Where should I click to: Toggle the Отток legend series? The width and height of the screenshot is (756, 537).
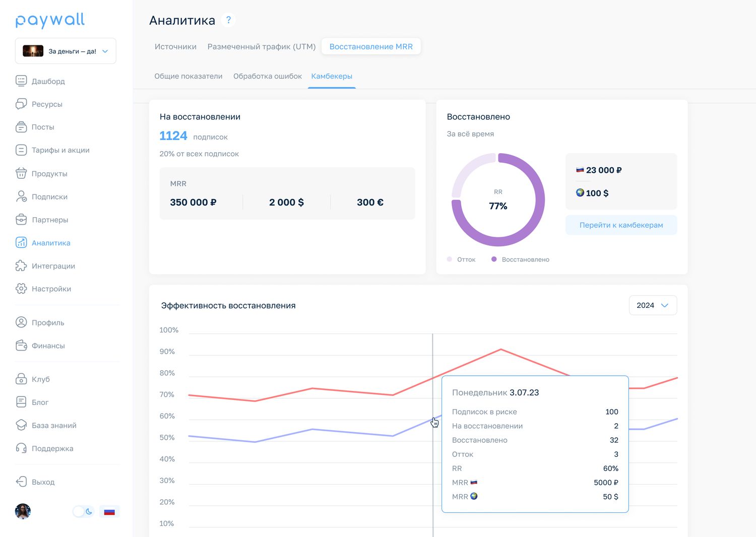coord(461,259)
